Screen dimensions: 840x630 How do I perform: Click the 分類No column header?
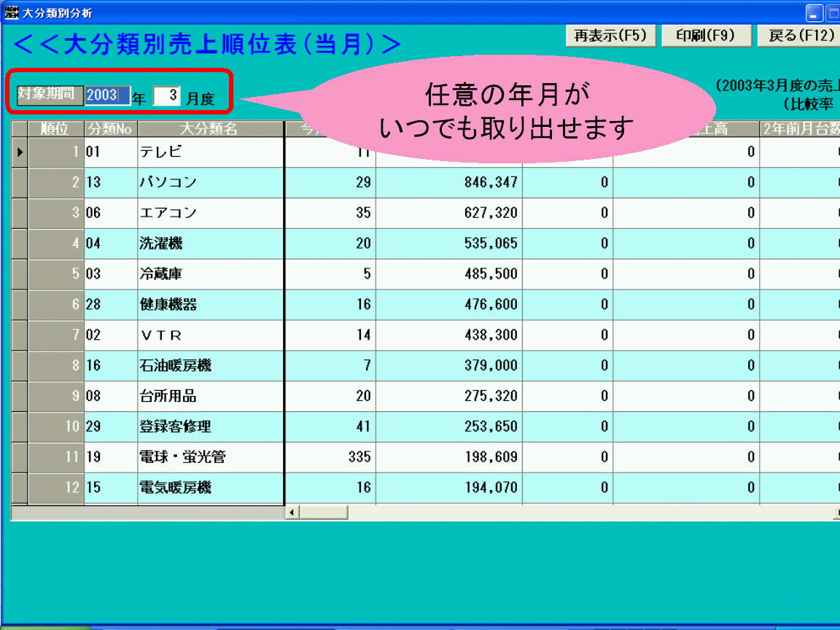tap(110, 129)
